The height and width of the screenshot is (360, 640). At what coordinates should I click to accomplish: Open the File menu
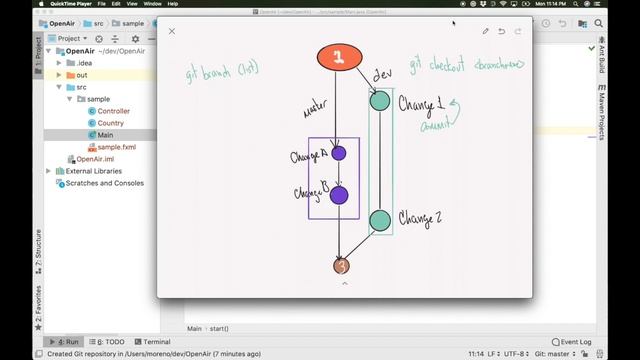point(102,4)
